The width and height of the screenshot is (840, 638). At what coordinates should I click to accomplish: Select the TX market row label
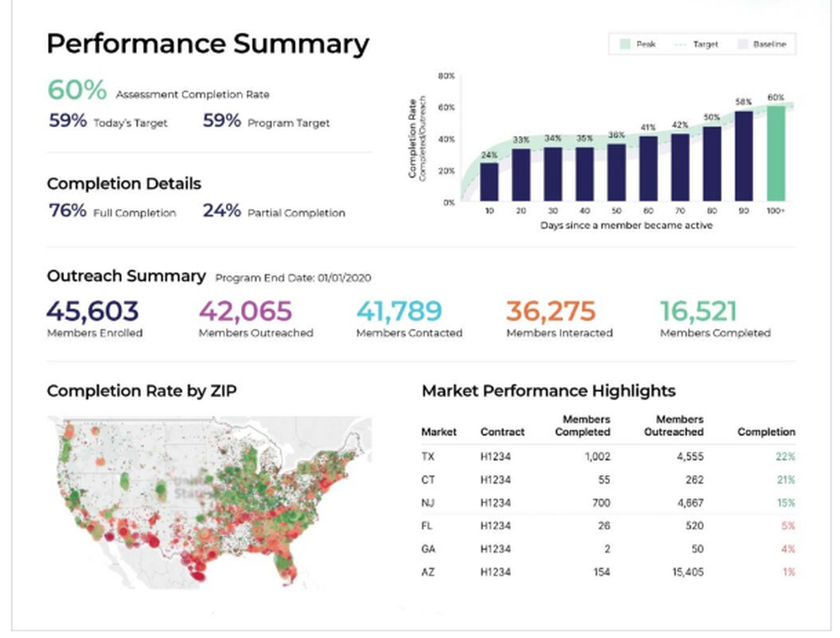coord(428,457)
